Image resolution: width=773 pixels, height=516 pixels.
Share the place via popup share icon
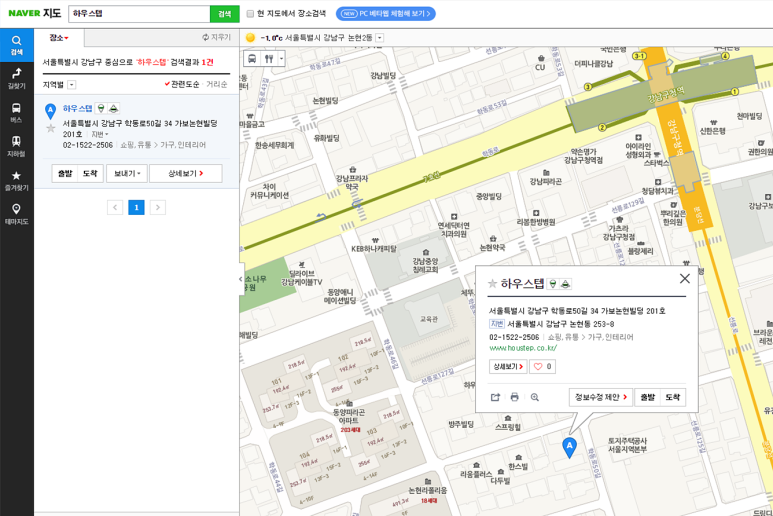495,397
